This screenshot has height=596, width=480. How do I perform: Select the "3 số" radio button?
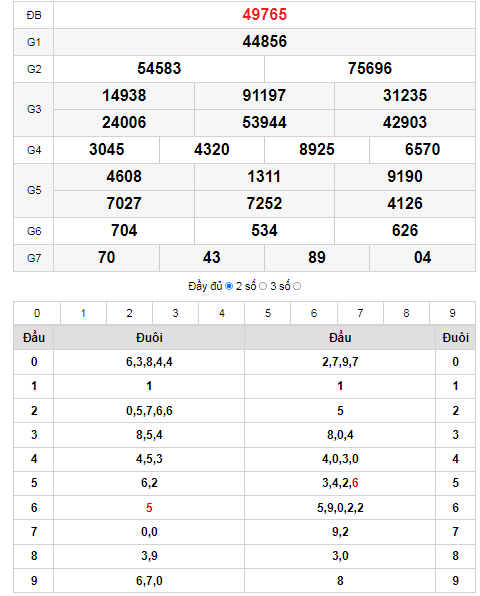point(297,286)
